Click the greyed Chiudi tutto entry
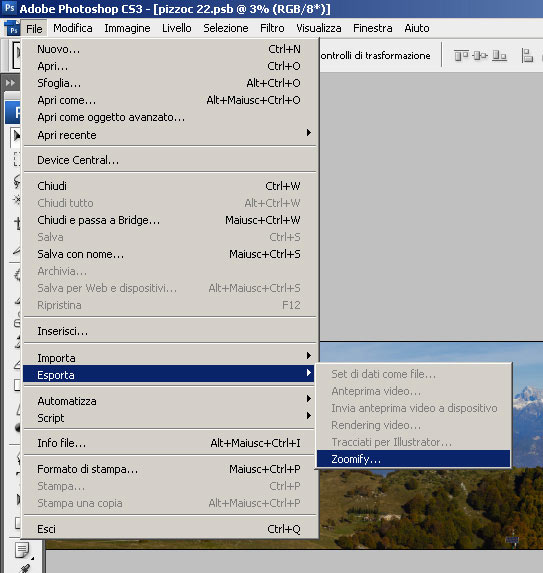The height and width of the screenshot is (573, 543). (x=169, y=203)
